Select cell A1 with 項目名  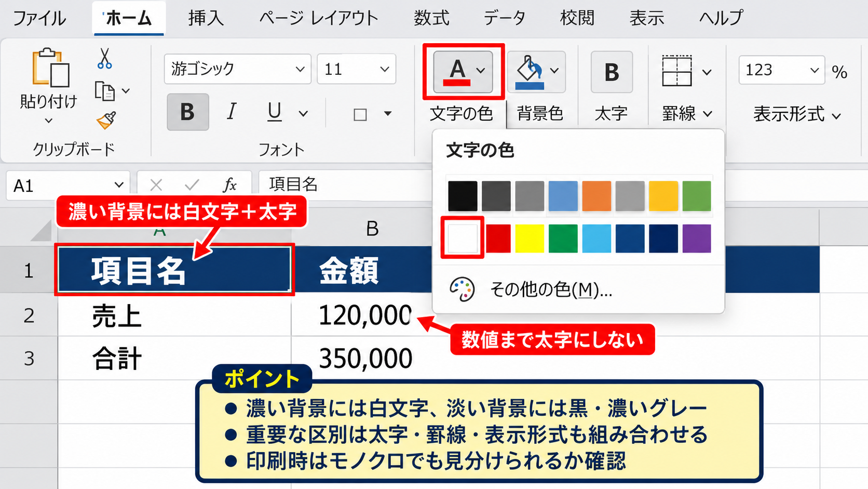tap(174, 270)
